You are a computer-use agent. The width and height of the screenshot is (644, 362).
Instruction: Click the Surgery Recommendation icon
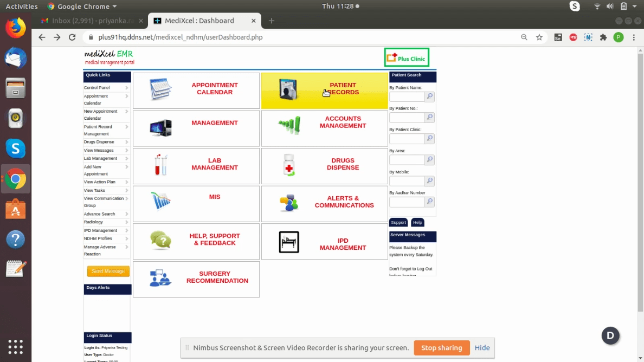[x=160, y=278]
